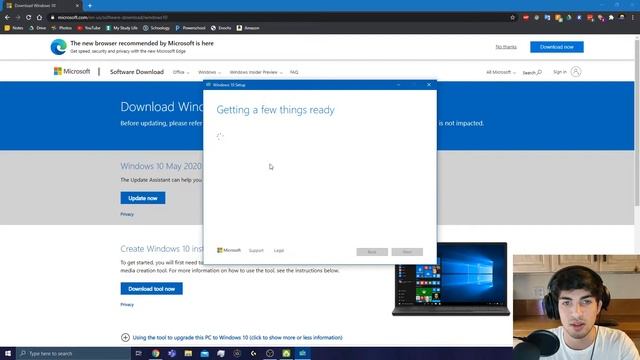Screen dimensions: 640x360
Task: Open Privacy link under Update now
Action: [127, 214]
